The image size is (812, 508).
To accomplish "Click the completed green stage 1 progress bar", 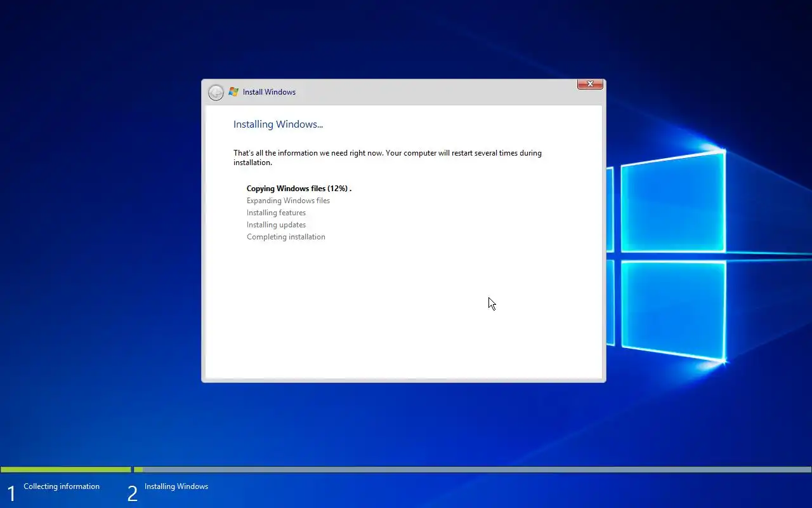I will [x=66, y=470].
